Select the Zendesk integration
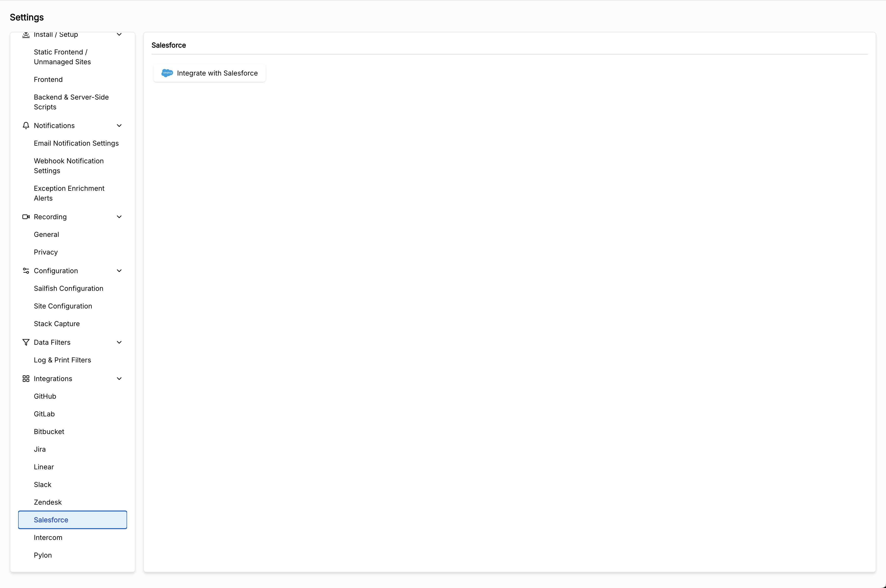 click(x=72, y=502)
